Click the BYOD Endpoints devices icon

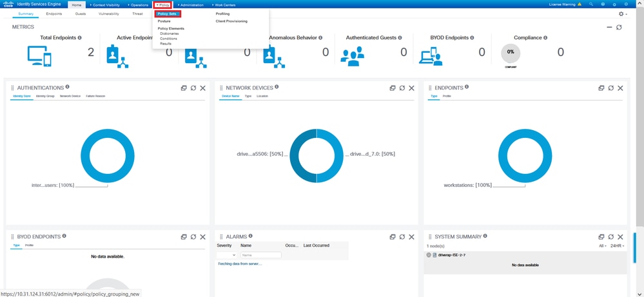tap(431, 56)
